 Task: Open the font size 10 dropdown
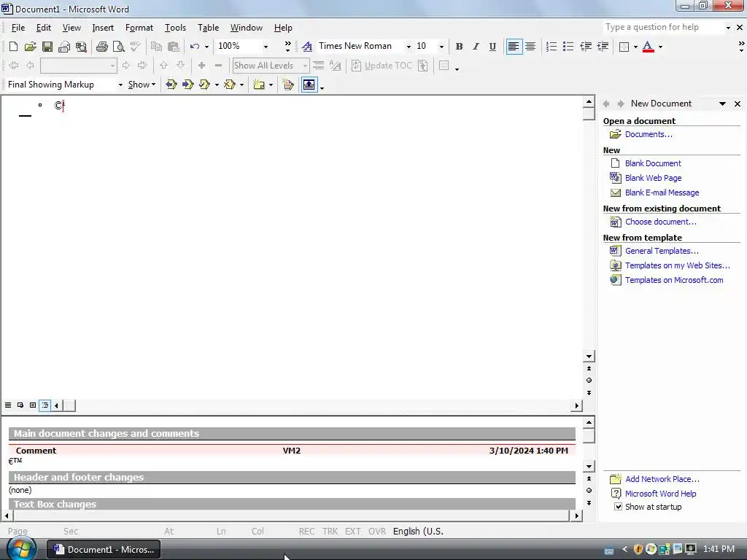[x=441, y=46]
